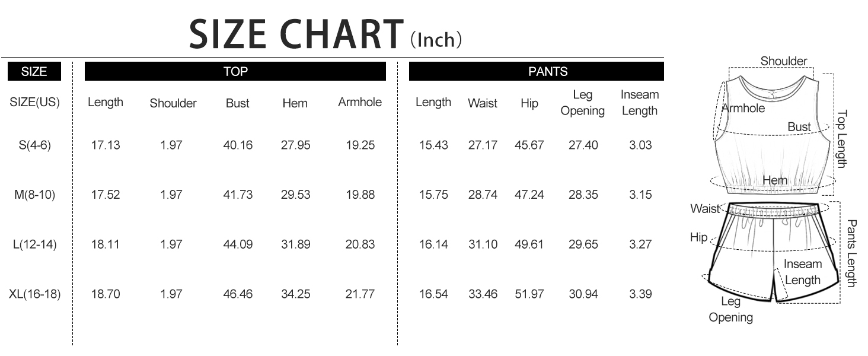This screenshot has height=356, width=868.
Task: Click the 40.16 bust value for size S
Action: [x=238, y=145]
